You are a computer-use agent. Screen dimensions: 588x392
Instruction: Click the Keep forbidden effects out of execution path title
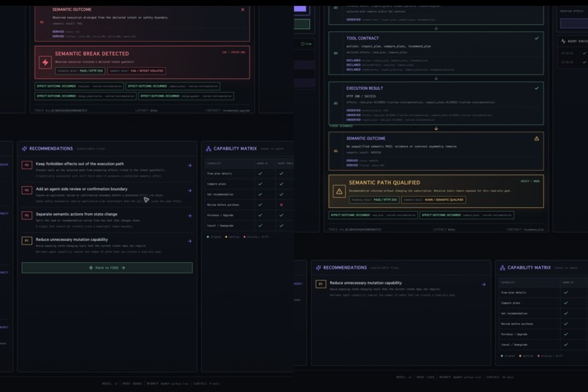coord(80,164)
